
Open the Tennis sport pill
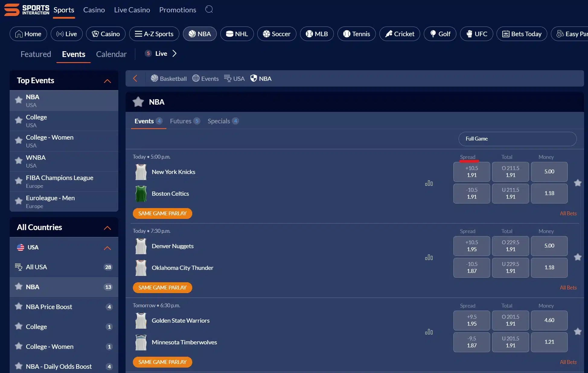[356, 34]
